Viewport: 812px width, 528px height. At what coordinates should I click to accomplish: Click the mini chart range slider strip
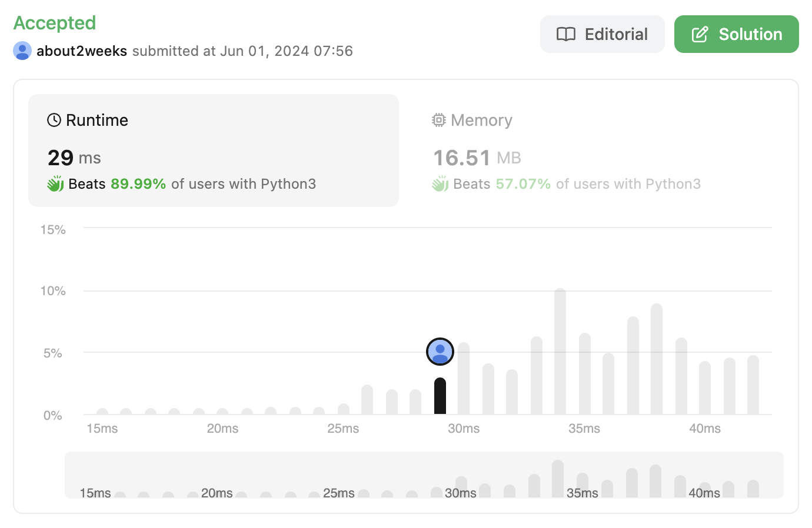pos(424,475)
